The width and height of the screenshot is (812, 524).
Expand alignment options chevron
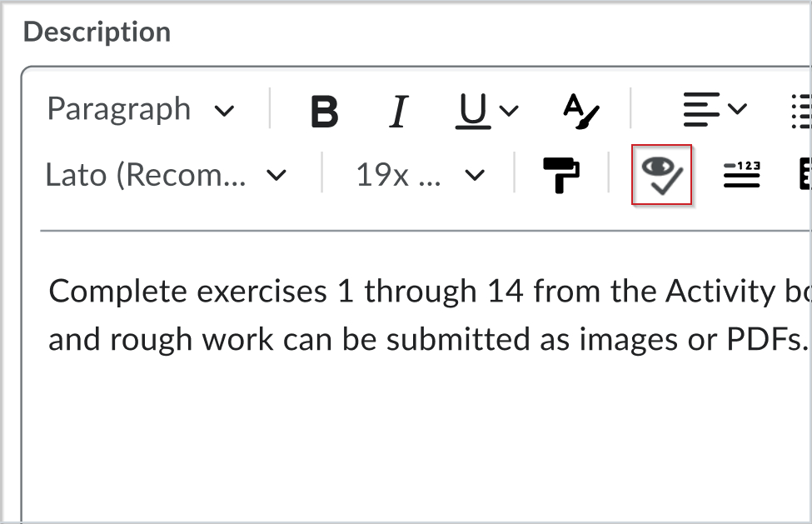[x=737, y=109]
